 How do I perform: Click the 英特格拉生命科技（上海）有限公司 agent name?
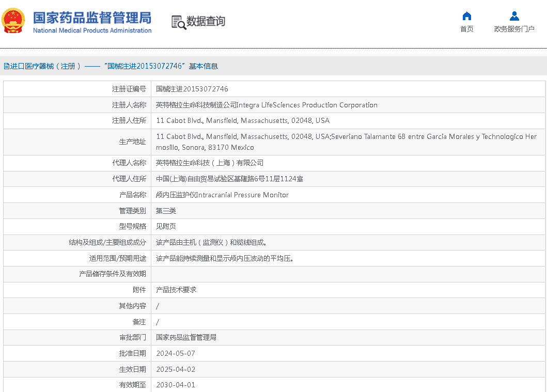pos(210,163)
